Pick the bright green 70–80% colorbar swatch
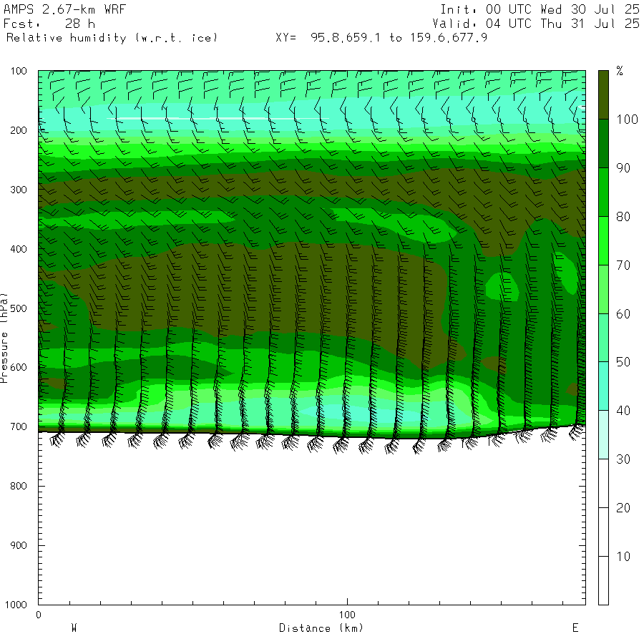 click(603, 240)
